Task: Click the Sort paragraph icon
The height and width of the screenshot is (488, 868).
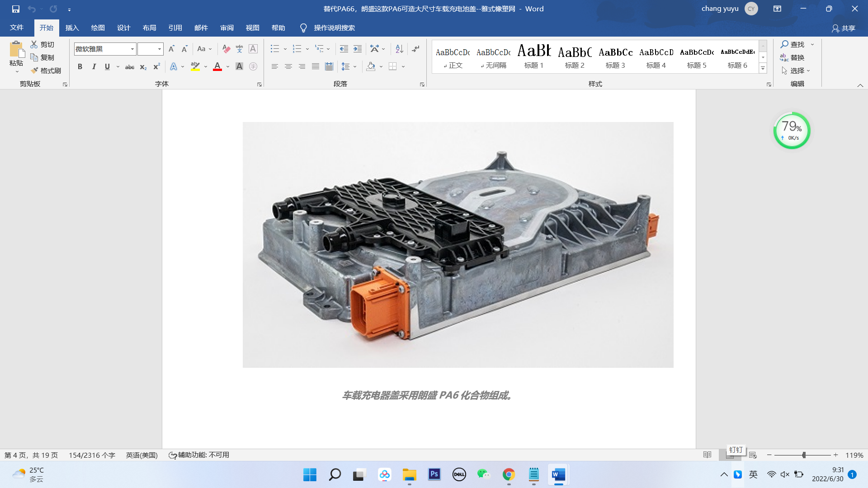Action: (399, 49)
